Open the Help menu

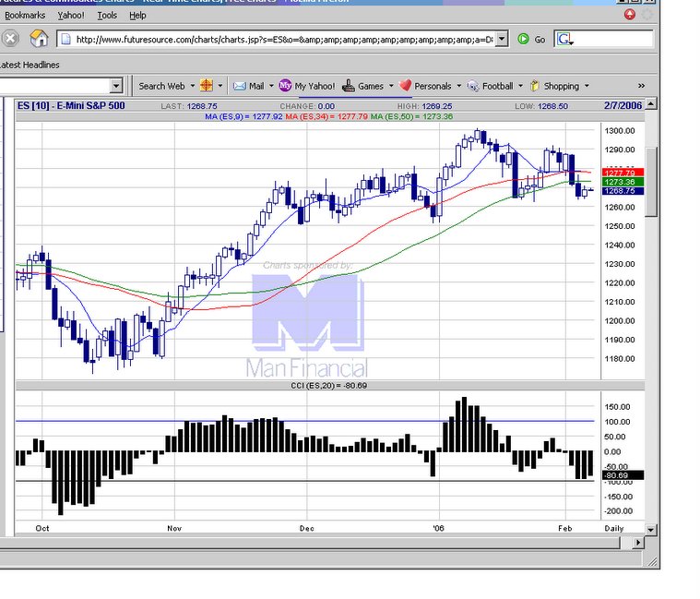click(x=137, y=15)
